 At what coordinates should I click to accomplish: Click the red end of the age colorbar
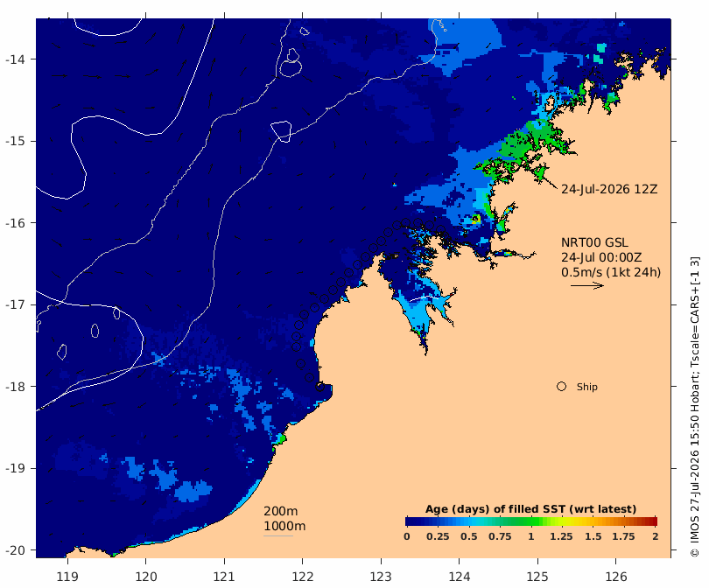pos(653,521)
